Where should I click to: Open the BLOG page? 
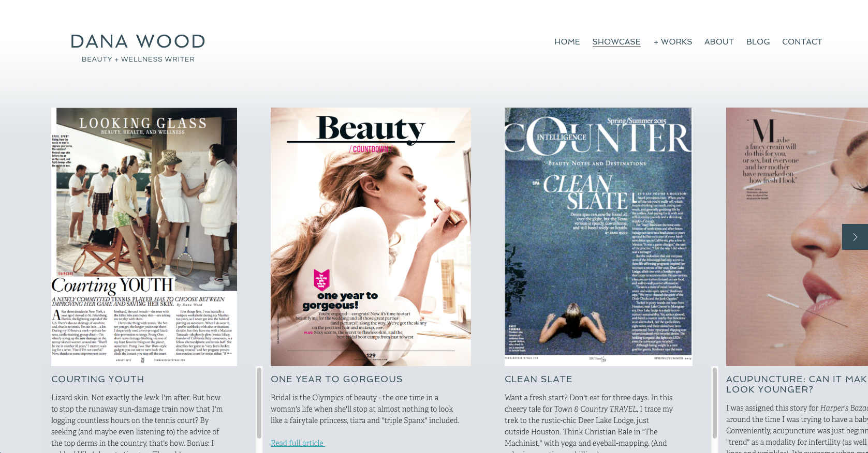[x=758, y=42]
